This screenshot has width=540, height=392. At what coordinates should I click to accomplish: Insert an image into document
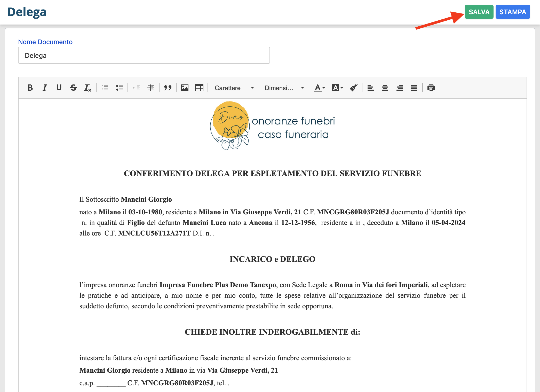(x=185, y=88)
